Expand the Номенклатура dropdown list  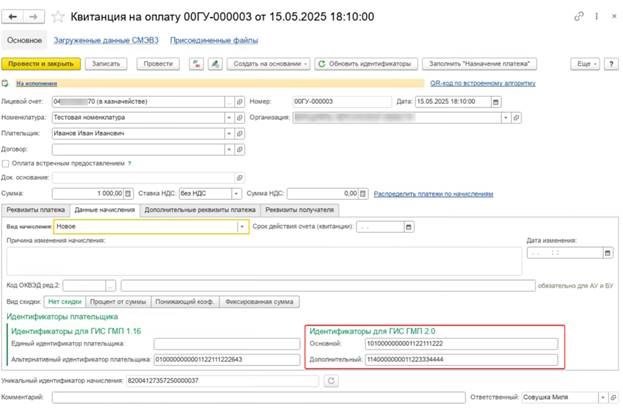click(x=229, y=118)
